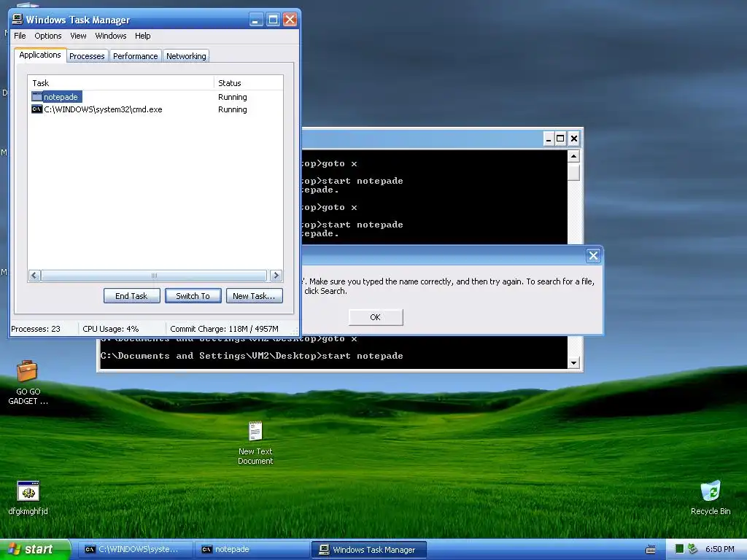Screen dimensions: 747x560
Task: Switch to the Processes tab
Action: click(x=87, y=56)
